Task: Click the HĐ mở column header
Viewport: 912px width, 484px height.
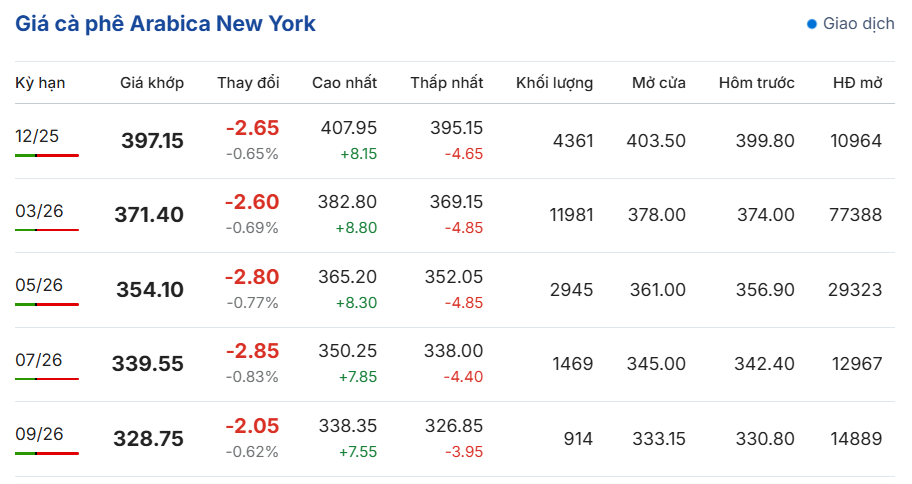Action: pyautogui.click(x=857, y=83)
